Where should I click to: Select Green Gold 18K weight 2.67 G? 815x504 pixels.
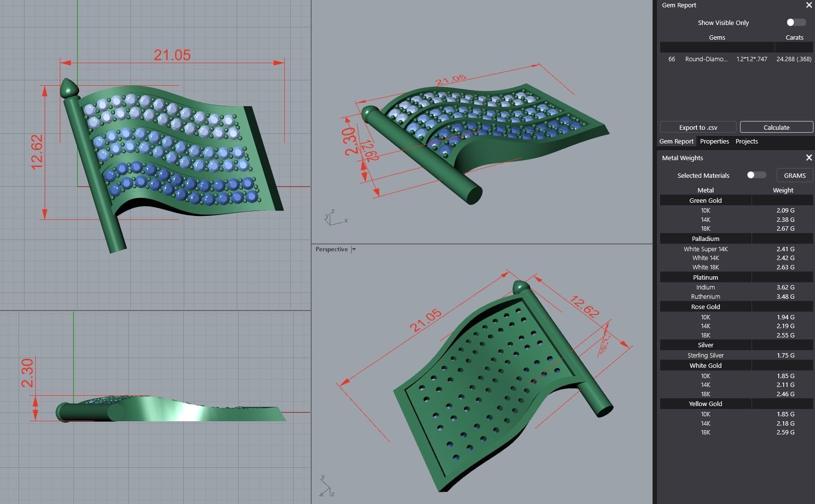click(x=785, y=228)
